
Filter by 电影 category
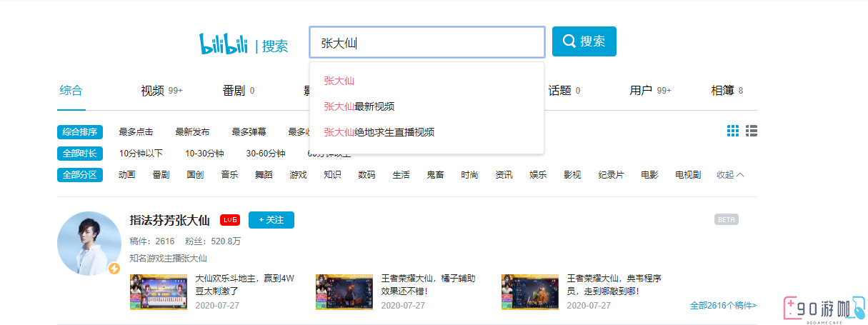649,175
